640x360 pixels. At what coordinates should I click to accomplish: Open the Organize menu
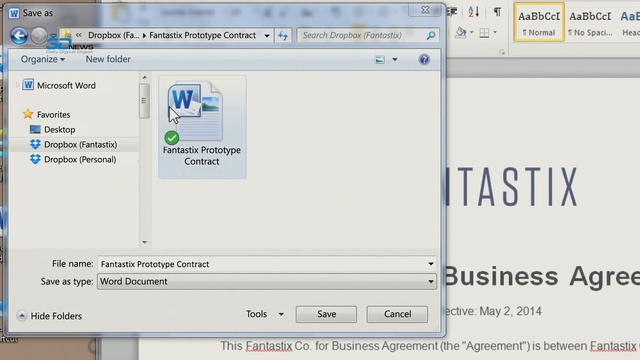click(42, 59)
